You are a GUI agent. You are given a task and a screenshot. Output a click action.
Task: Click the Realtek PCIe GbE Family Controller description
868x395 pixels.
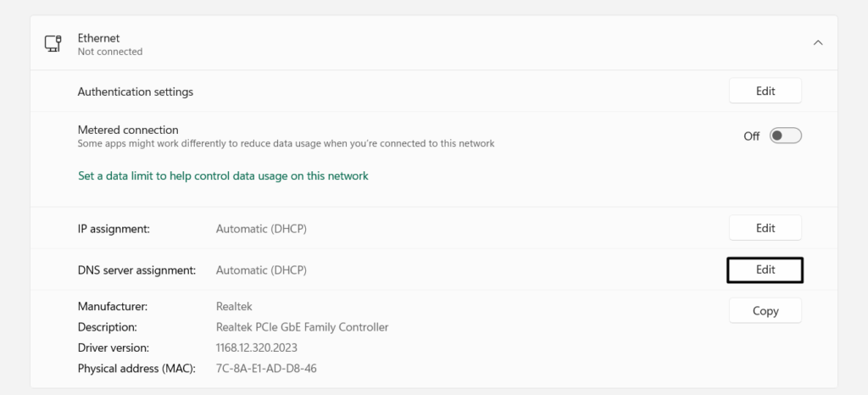(302, 327)
